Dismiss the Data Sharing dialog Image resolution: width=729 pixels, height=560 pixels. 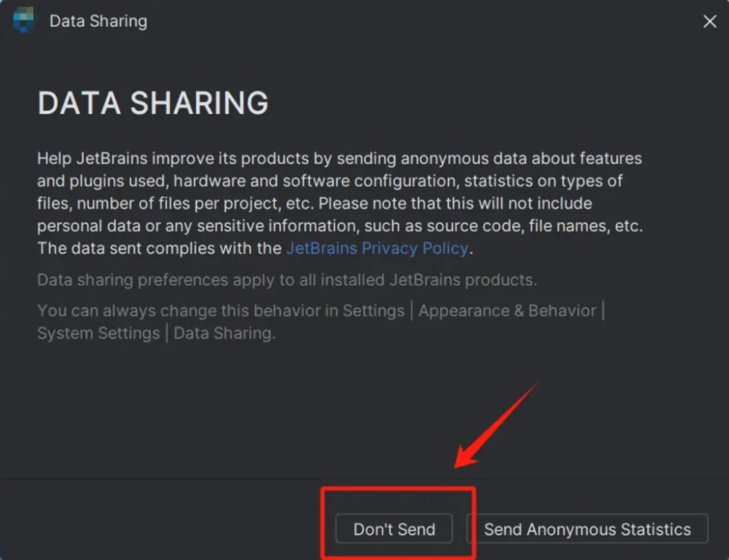pyautogui.click(x=709, y=21)
